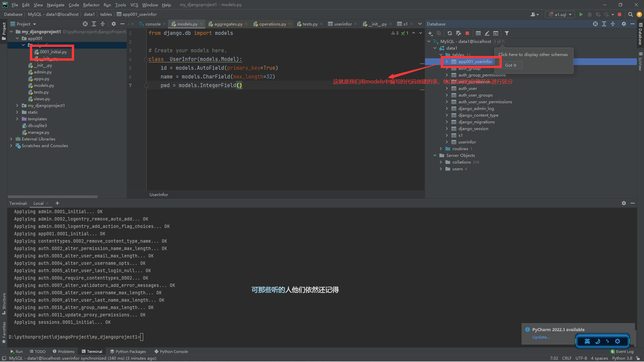This screenshot has width=644, height=362.
Task: Click the UTF-8 encoding status bar widget
Action: coord(581,358)
